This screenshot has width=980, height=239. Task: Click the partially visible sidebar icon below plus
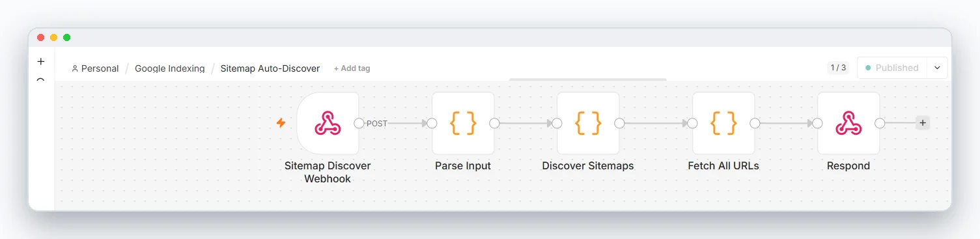pyautogui.click(x=41, y=79)
